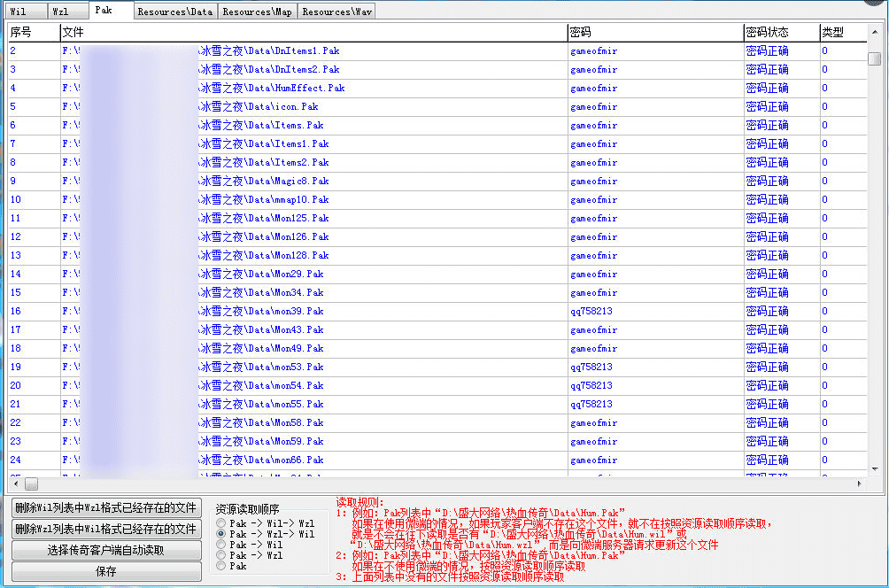
Task: Click the 保存 button to save
Action: point(106,570)
